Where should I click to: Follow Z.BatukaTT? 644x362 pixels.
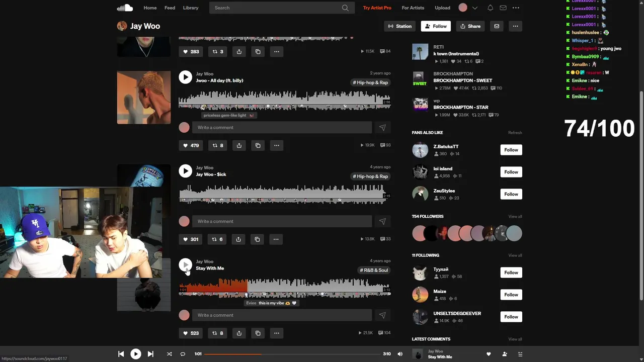[x=511, y=150]
